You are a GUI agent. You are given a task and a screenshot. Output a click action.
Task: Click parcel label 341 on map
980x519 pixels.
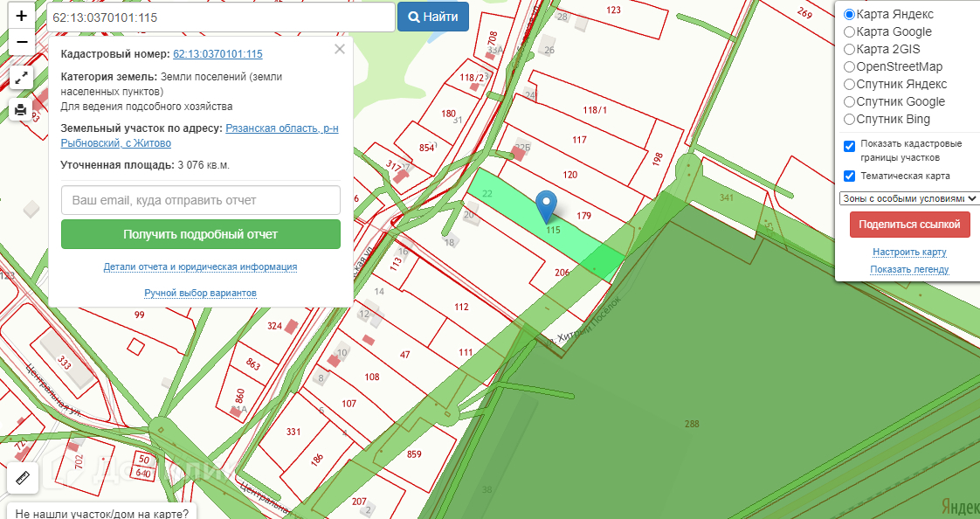pyautogui.click(x=726, y=197)
